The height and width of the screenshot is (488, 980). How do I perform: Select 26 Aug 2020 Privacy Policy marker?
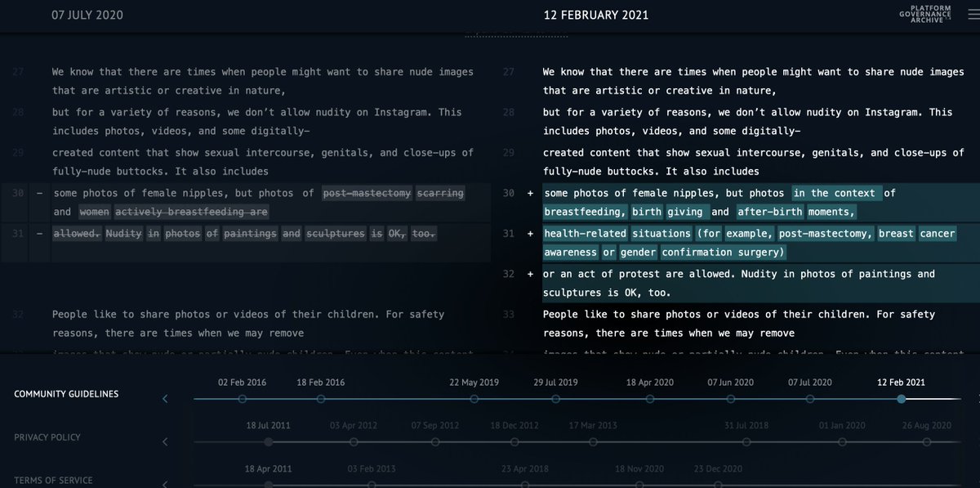pos(927,442)
